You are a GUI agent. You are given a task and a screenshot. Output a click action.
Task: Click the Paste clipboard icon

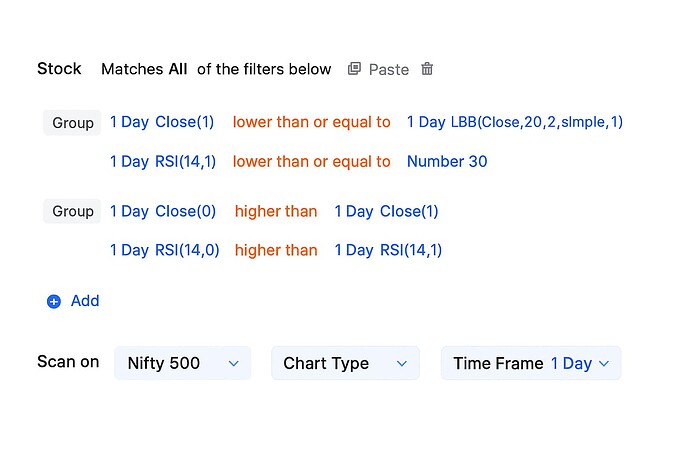pos(354,69)
